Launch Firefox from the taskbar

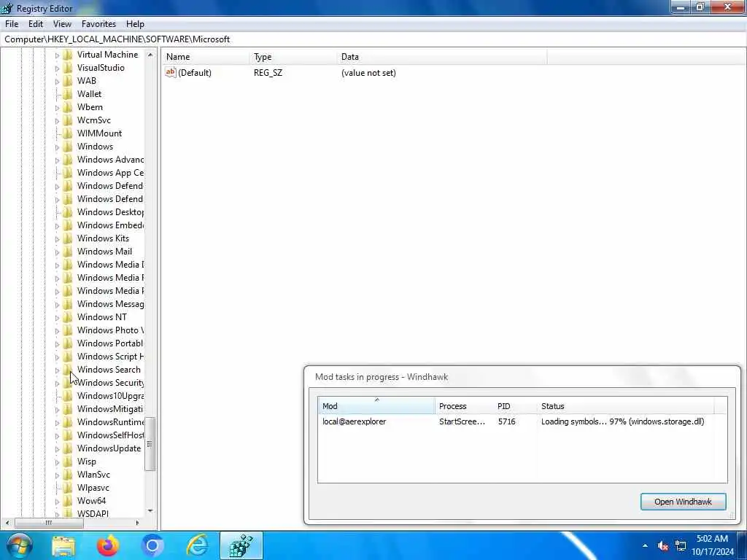coord(108,545)
